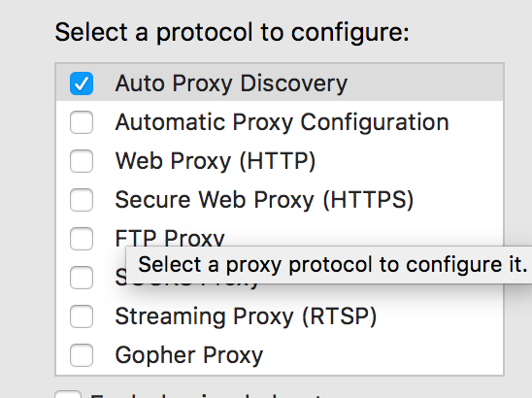Choose the Secure Web Proxy (HTTPS) label
The image size is (532, 398).
click(264, 200)
